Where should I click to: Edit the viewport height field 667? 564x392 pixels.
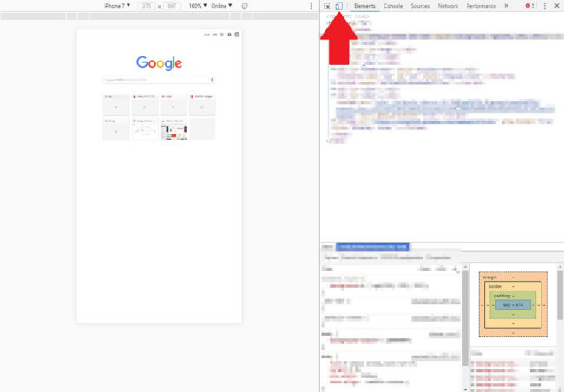tap(173, 6)
